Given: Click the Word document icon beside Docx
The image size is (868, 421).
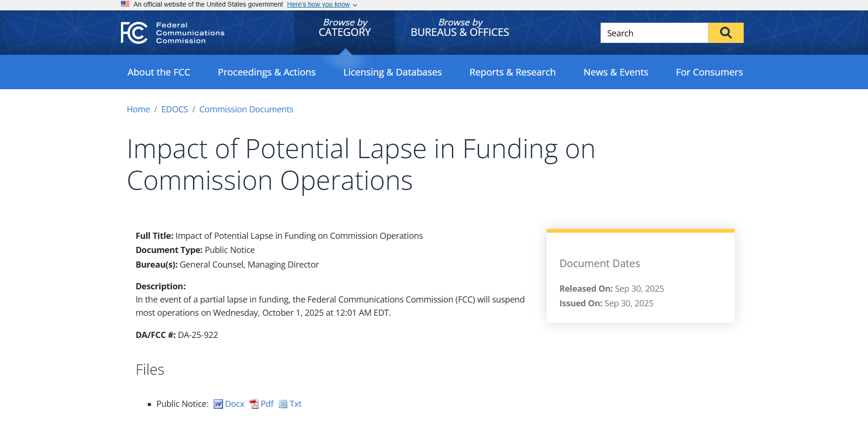Looking at the screenshot, I should (x=218, y=404).
